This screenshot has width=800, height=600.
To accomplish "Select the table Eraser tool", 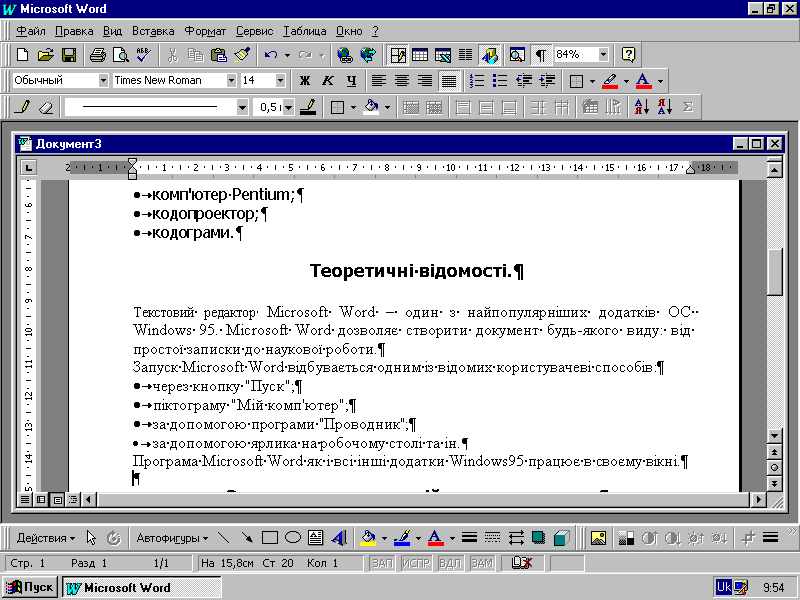I will pyautogui.click(x=45, y=107).
